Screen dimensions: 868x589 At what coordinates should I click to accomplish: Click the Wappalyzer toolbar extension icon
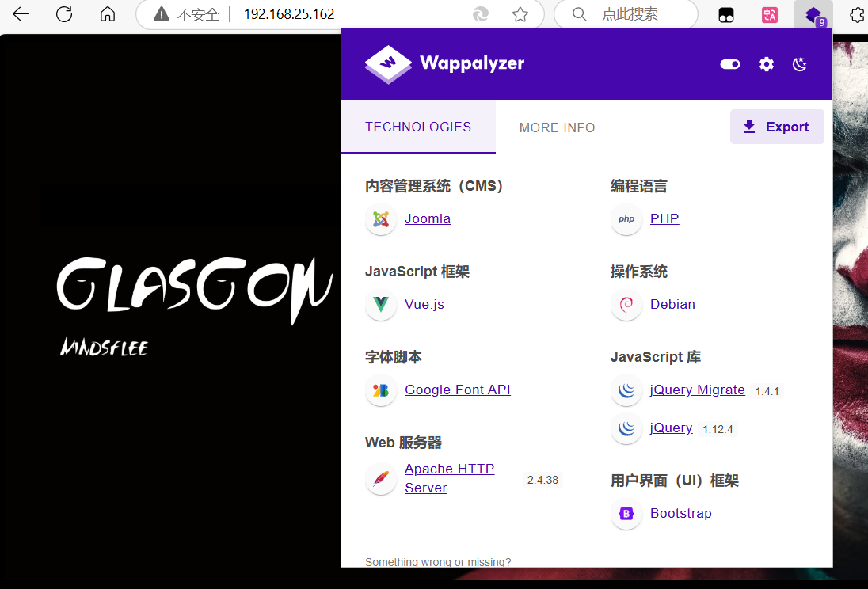(x=813, y=15)
